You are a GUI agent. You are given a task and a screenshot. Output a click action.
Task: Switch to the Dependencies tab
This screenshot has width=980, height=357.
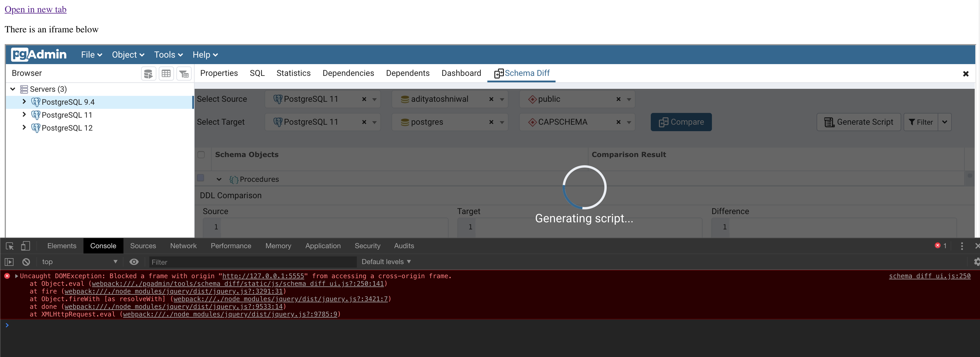coord(348,73)
